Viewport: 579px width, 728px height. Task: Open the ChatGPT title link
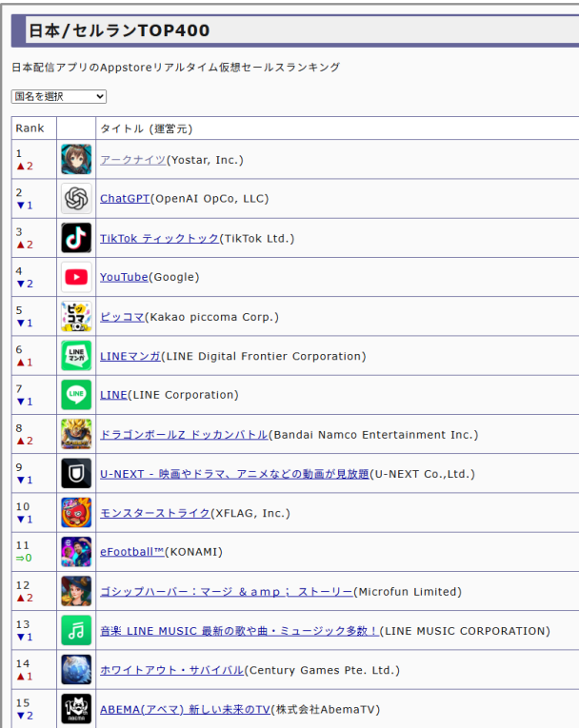(x=125, y=199)
